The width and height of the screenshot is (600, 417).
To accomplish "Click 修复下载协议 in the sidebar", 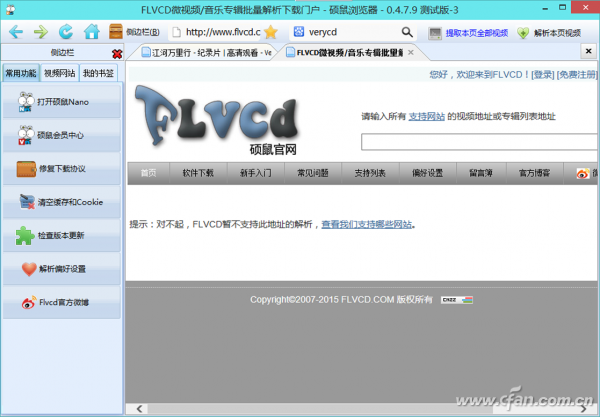I will (62, 169).
